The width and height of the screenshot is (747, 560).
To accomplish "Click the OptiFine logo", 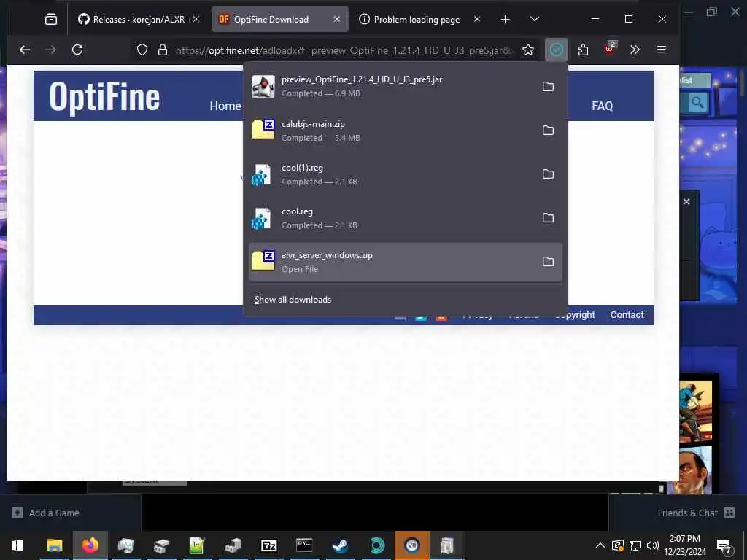I will pos(104,97).
